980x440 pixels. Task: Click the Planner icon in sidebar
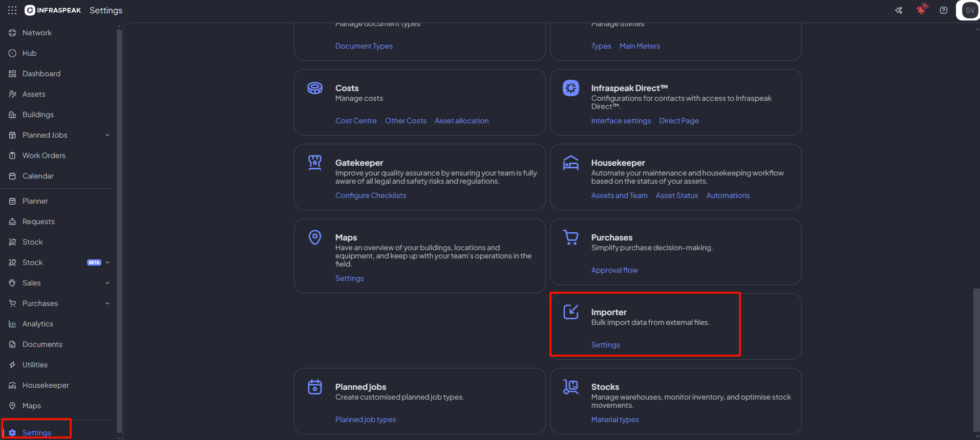tap(12, 201)
